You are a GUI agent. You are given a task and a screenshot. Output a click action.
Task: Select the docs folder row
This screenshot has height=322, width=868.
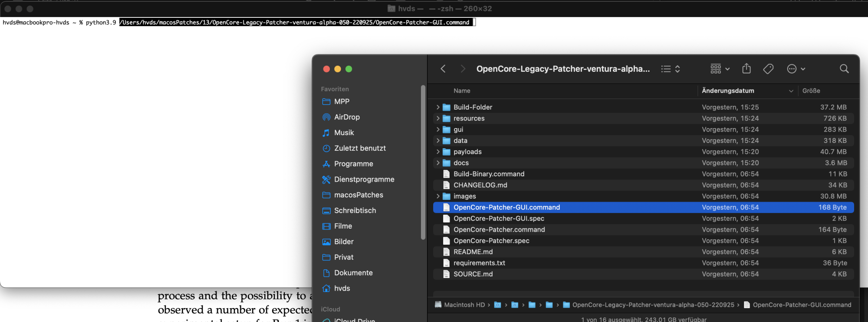(643, 163)
